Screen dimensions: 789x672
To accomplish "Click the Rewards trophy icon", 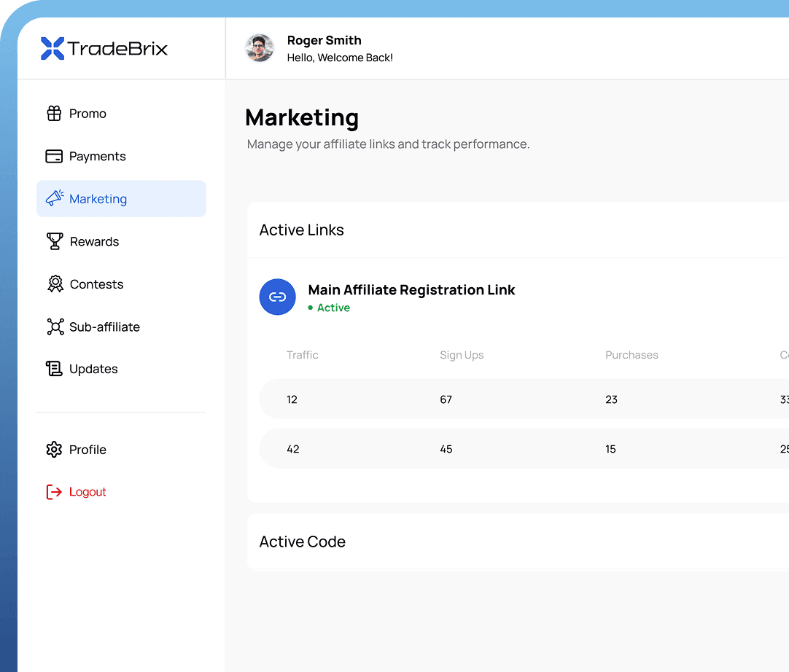I will [x=55, y=241].
